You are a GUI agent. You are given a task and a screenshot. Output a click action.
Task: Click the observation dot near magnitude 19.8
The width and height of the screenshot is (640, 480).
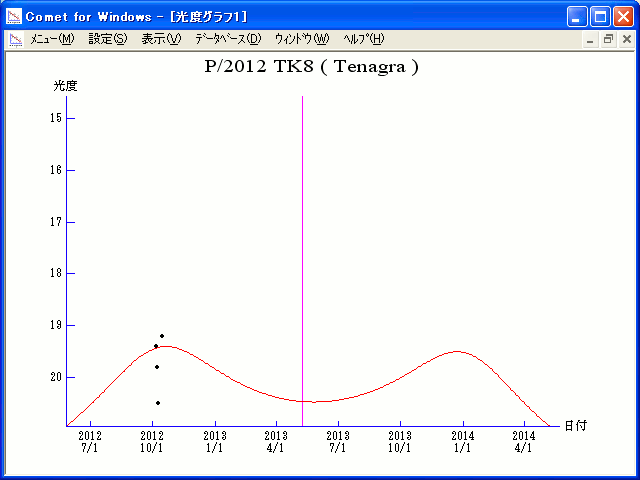point(157,367)
